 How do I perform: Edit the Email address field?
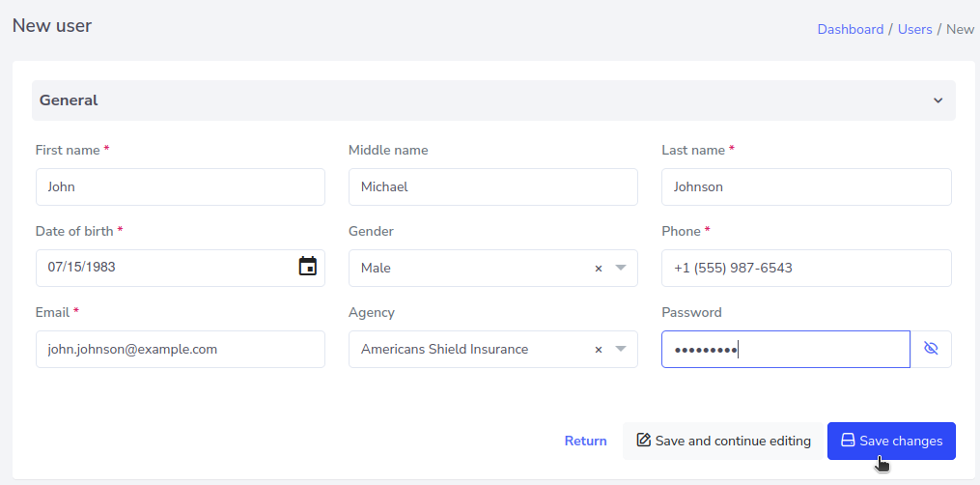click(x=180, y=349)
